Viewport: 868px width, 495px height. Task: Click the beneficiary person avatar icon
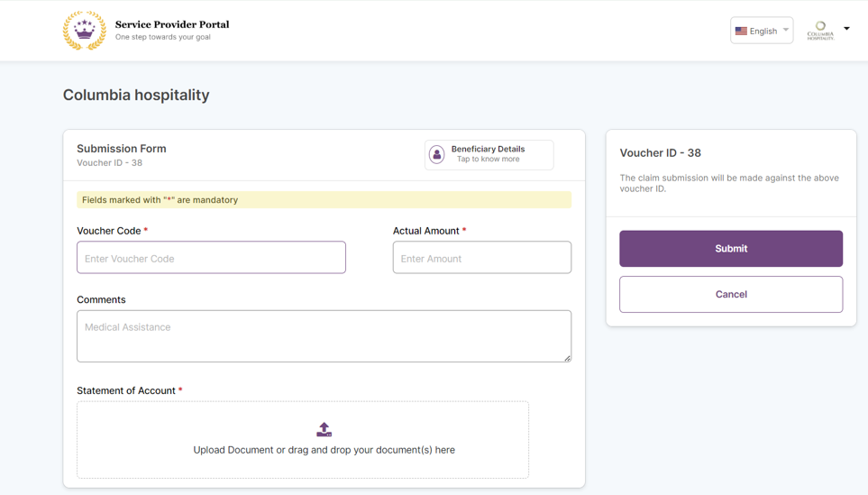pyautogui.click(x=437, y=154)
